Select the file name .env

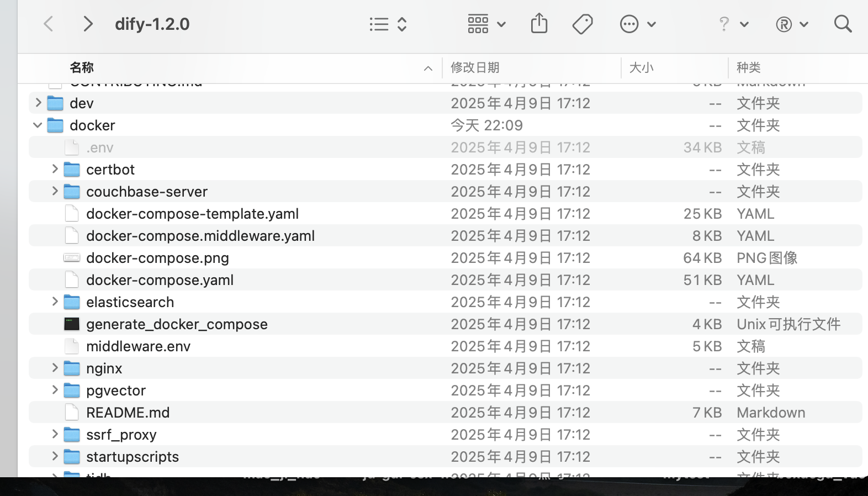(x=99, y=147)
